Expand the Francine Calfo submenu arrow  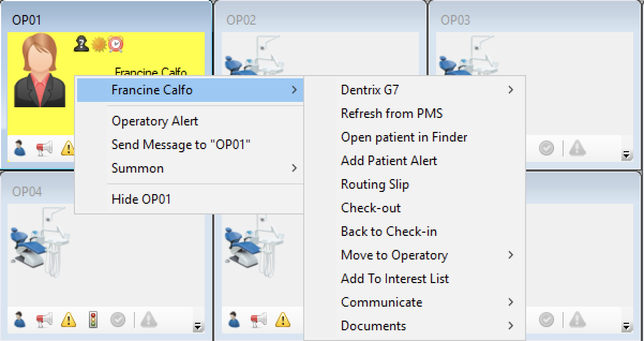(294, 90)
